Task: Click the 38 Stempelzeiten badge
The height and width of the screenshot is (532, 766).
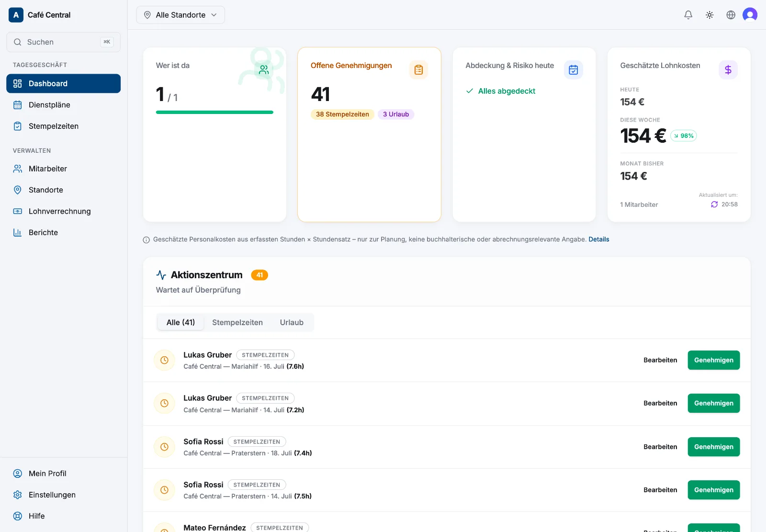Action: [x=342, y=114]
